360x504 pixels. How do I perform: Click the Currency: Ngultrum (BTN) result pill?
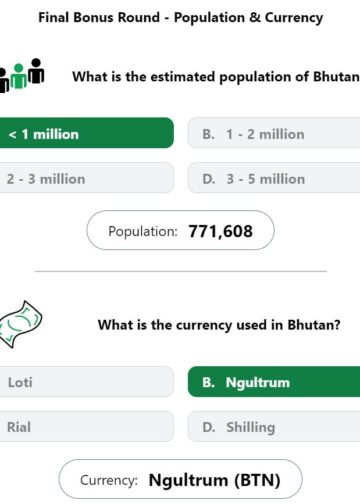tap(180, 479)
